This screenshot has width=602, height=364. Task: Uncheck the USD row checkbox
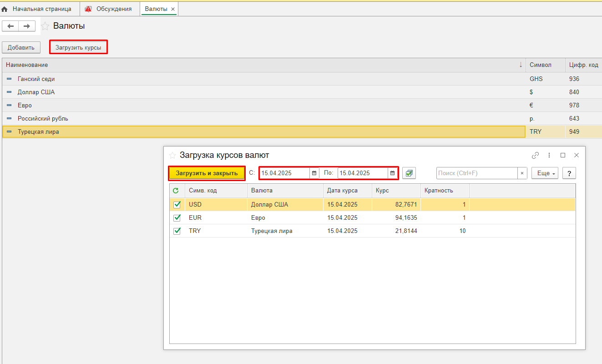(177, 205)
